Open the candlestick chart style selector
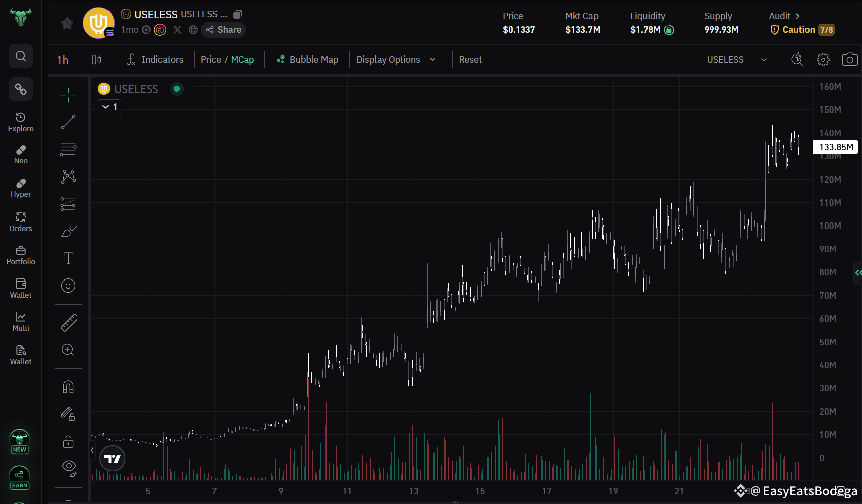This screenshot has height=504, width=862. click(96, 60)
